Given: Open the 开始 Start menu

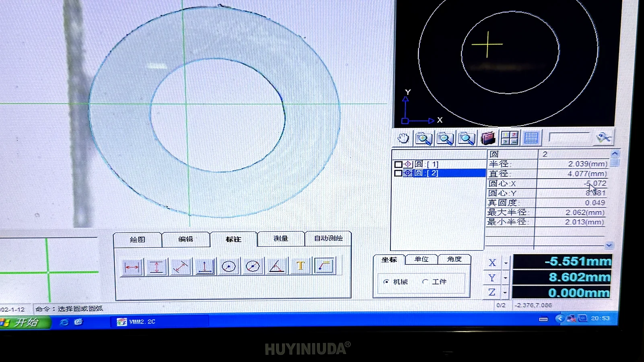Looking at the screenshot, I should pos(25,323).
